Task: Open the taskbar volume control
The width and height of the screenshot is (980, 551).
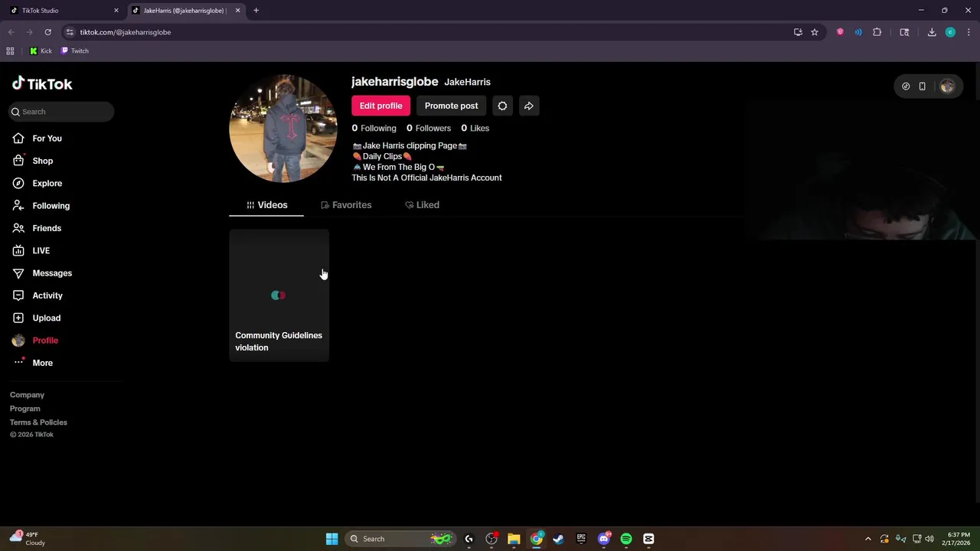Action: point(929,539)
